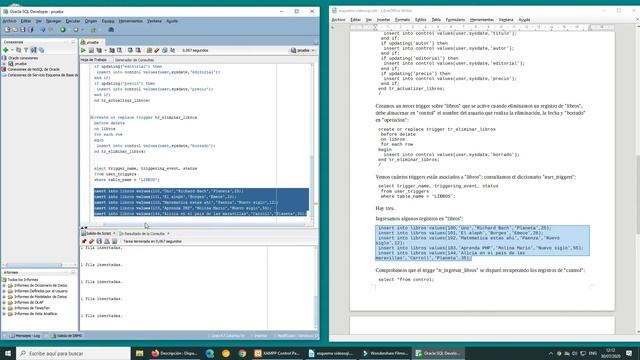The image size is (640, 360).
Task: Open the prueba connection dropdown in worksheet
Action: coord(303,50)
